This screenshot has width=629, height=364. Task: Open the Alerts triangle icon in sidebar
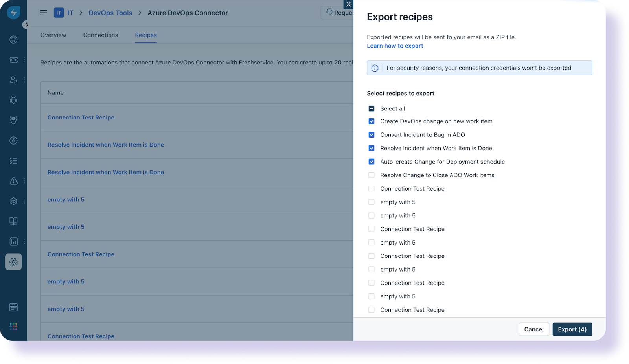point(13,181)
